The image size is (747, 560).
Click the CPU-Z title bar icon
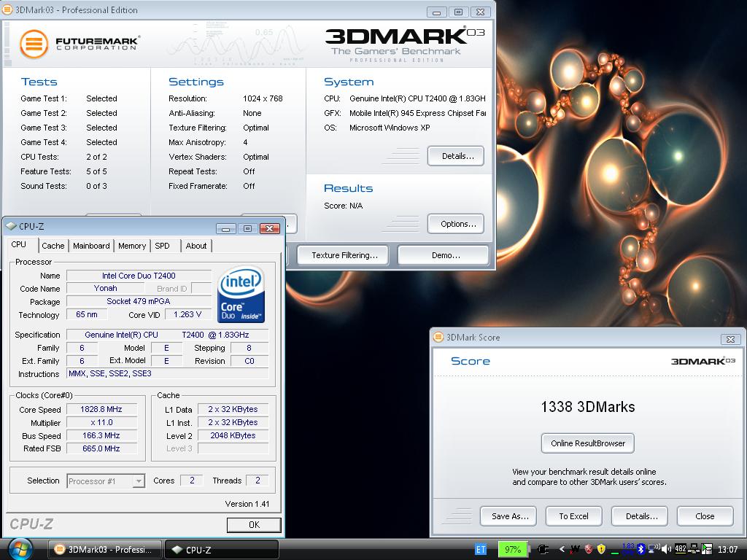click(12, 226)
